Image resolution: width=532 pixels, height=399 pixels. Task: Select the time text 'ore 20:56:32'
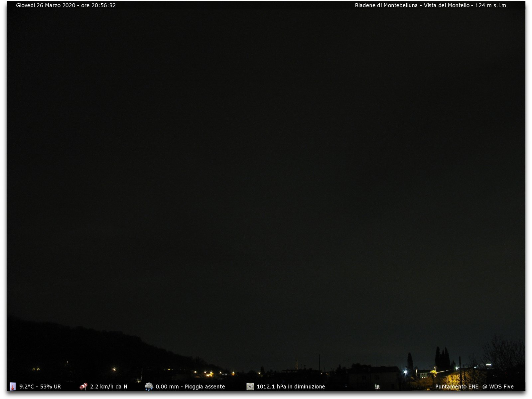pos(98,5)
